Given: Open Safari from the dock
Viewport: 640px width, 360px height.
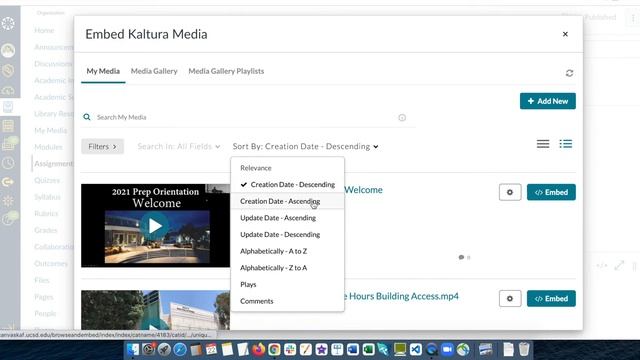Looking at the screenshot, I should click(180, 349).
